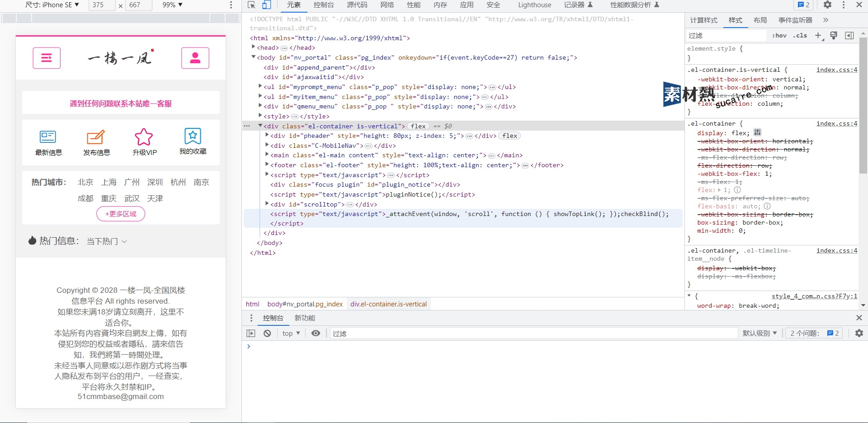868x423 pixels.
Task: Toggle live expression eye icon
Action: point(316,333)
